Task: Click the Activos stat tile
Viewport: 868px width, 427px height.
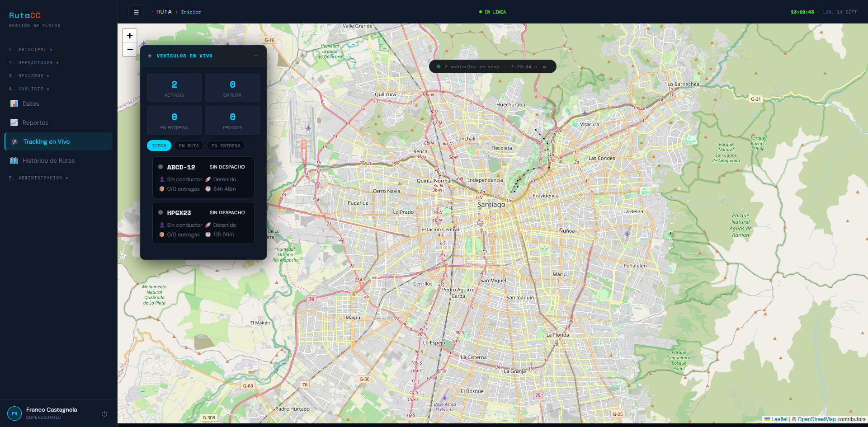Action: tap(175, 88)
